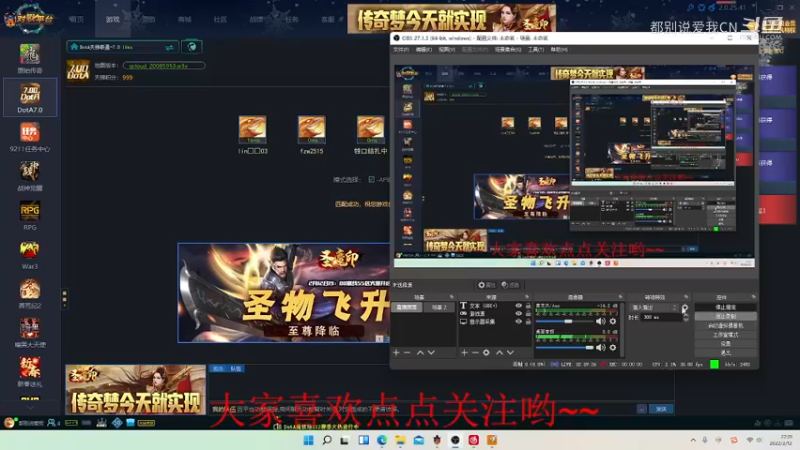Remove the selected source with sources minus button
This screenshot has height=450, width=800.
point(475,353)
